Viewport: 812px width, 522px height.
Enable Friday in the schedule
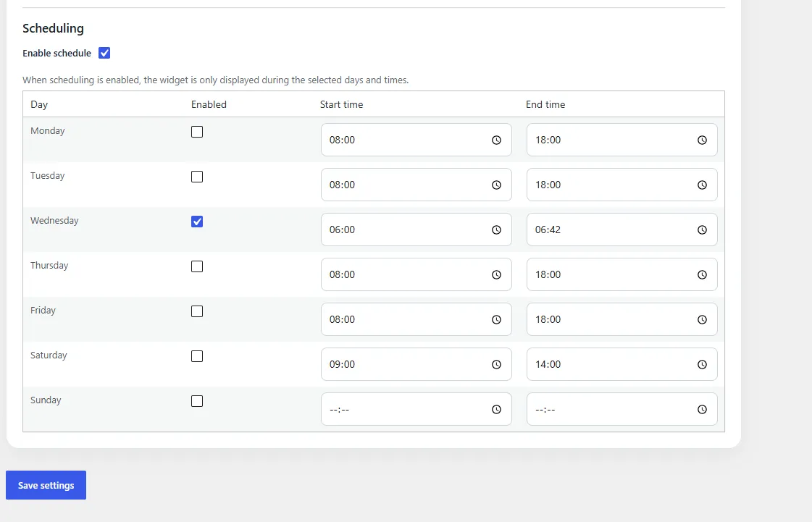click(197, 311)
